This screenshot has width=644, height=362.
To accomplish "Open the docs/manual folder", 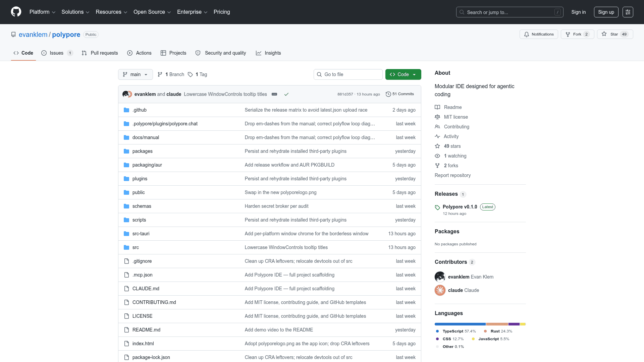I will 146,137.
